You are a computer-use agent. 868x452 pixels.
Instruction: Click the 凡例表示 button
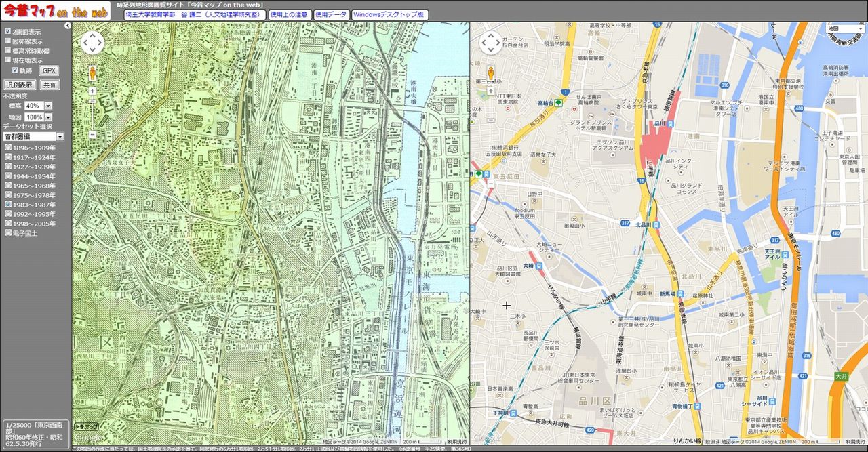[20, 85]
